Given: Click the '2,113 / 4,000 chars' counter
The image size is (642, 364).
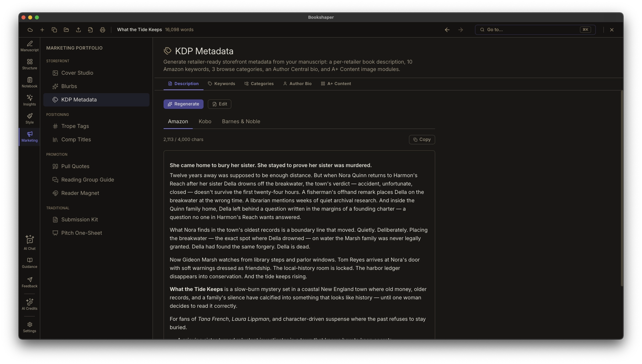Looking at the screenshot, I should click(183, 140).
